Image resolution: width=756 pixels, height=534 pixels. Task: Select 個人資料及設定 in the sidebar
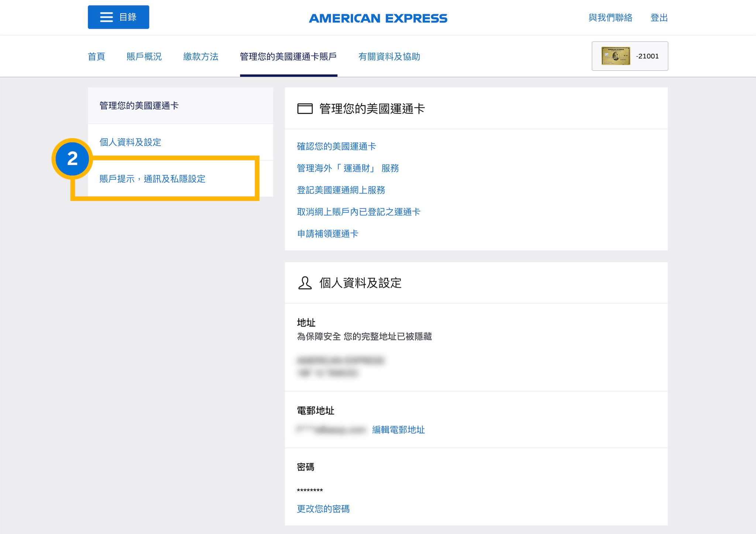point(130,142)
